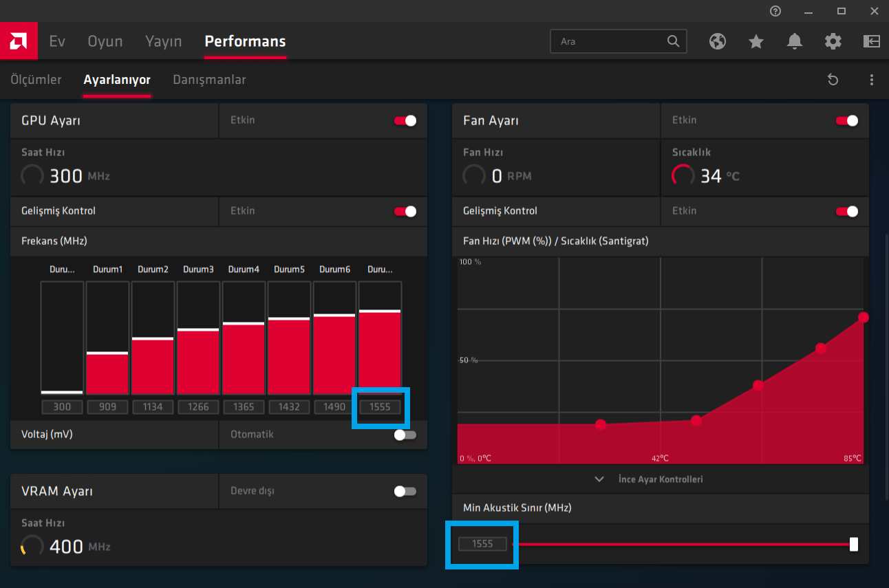
Task: Click the Durum3 frequency bar
Action: pos(198,338)
